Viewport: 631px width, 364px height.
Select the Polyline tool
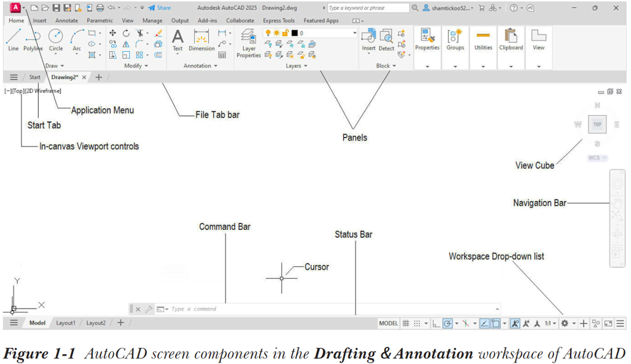(x=33, y=40)
